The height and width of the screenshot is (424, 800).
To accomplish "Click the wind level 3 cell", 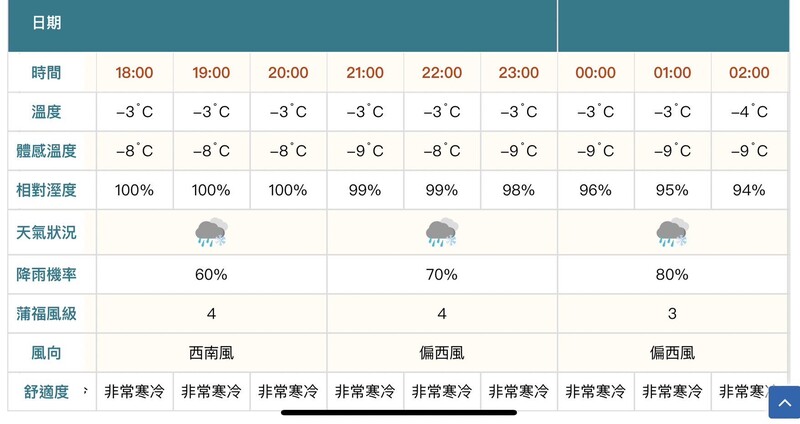I will click(672, 313).
